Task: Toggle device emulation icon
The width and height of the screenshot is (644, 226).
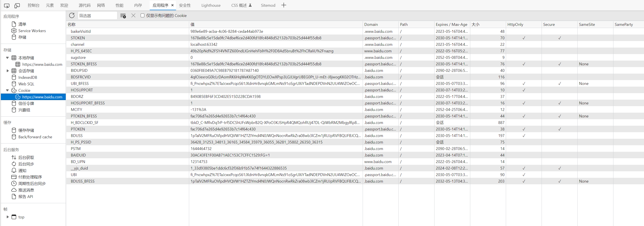Action: 17,5
